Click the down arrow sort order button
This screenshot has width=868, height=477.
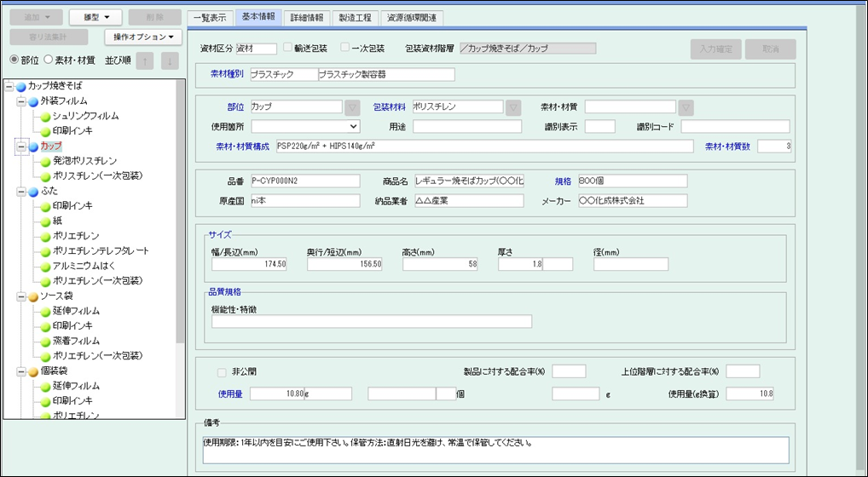pos(170,60)
